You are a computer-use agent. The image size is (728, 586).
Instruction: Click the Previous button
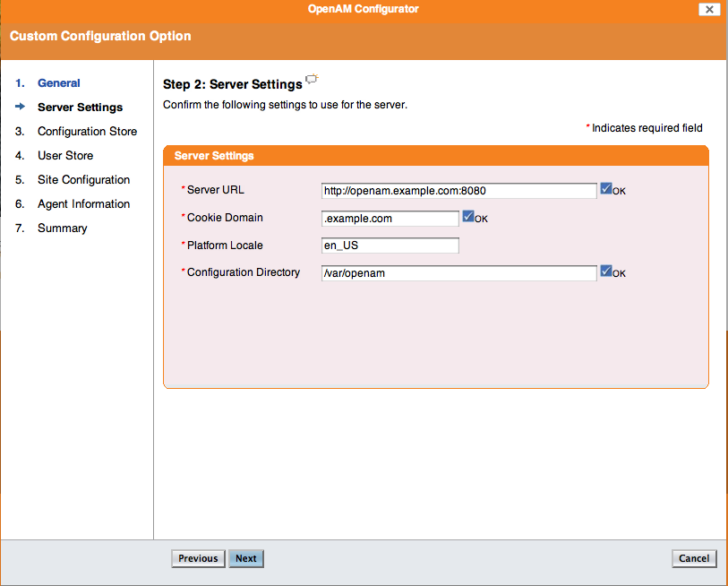(x=198, y=558)
